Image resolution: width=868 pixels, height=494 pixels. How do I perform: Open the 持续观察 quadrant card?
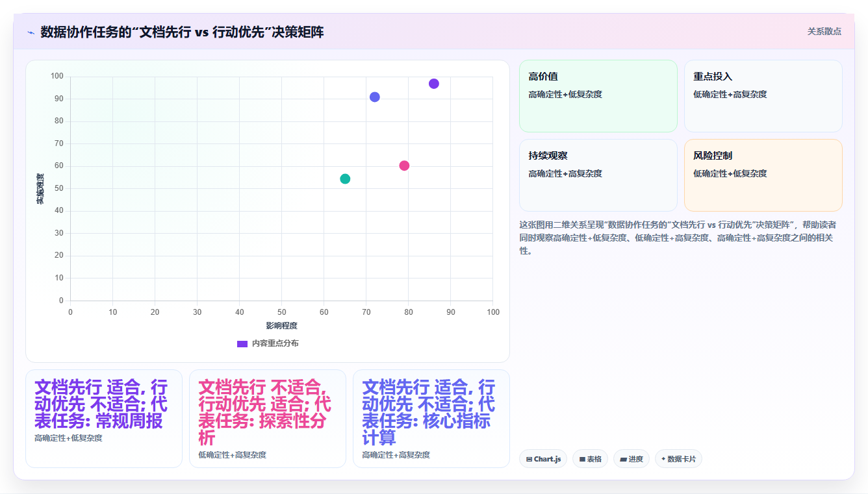tap(598, 175)
